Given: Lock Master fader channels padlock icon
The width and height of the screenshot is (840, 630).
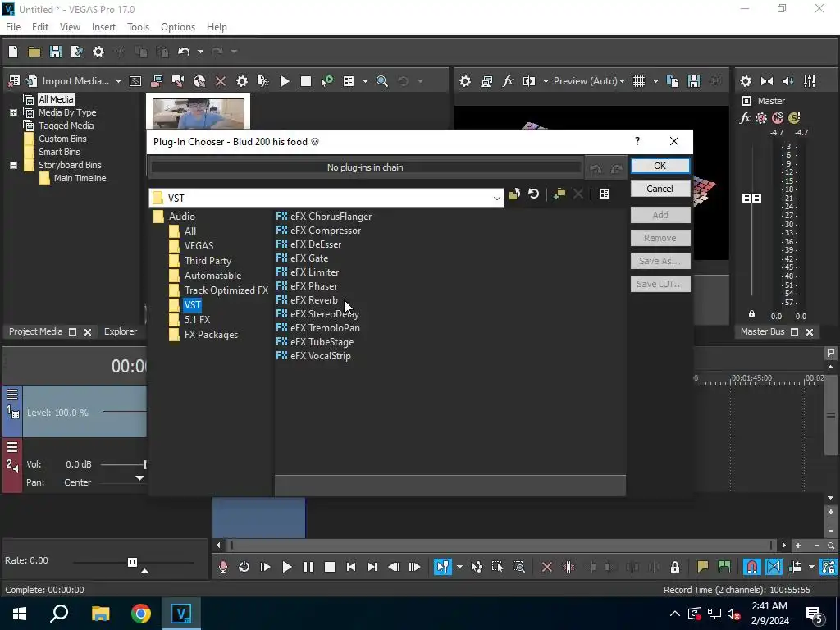Looking at the screenshot, I should coord(751,314).
